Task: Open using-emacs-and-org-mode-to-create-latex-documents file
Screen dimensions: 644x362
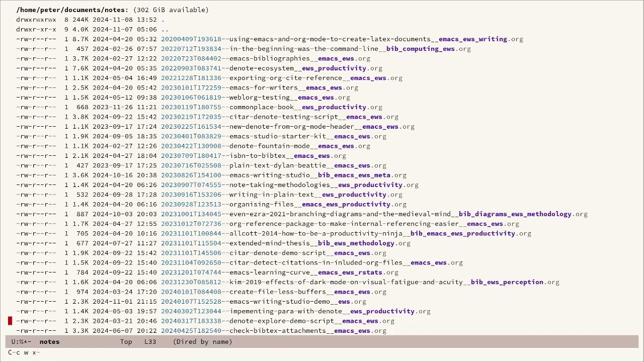Action: [342, 39]
